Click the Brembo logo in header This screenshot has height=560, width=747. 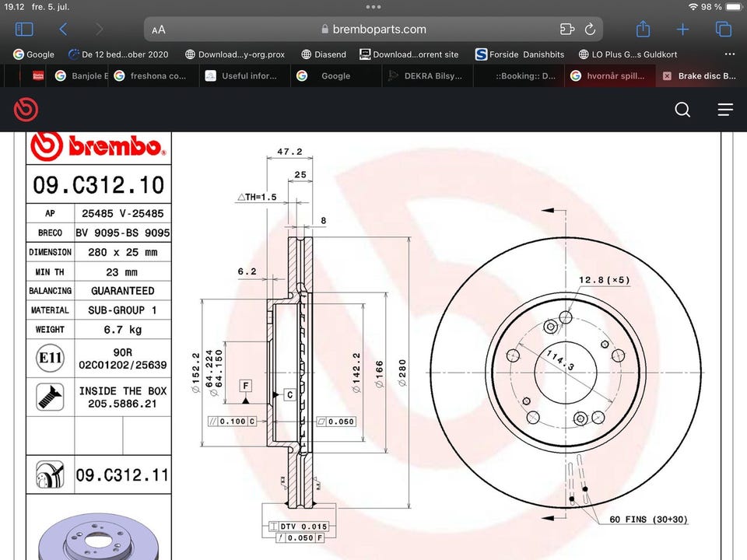pos(26,110)
